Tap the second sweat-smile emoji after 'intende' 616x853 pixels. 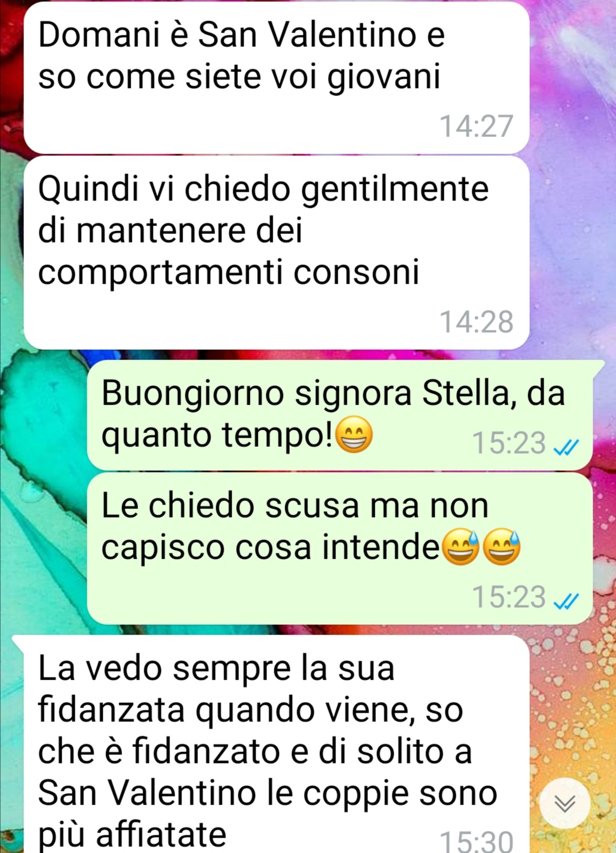(501, 547)
